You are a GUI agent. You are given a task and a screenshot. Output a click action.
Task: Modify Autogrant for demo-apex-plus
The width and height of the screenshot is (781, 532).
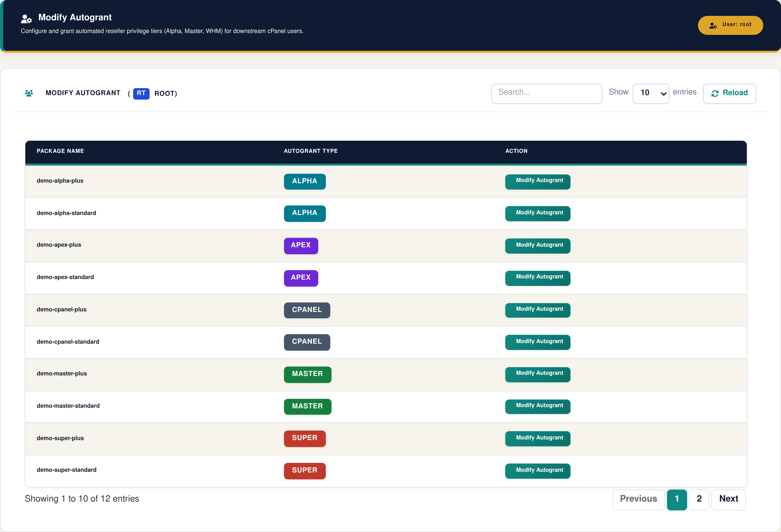point(537,246)
